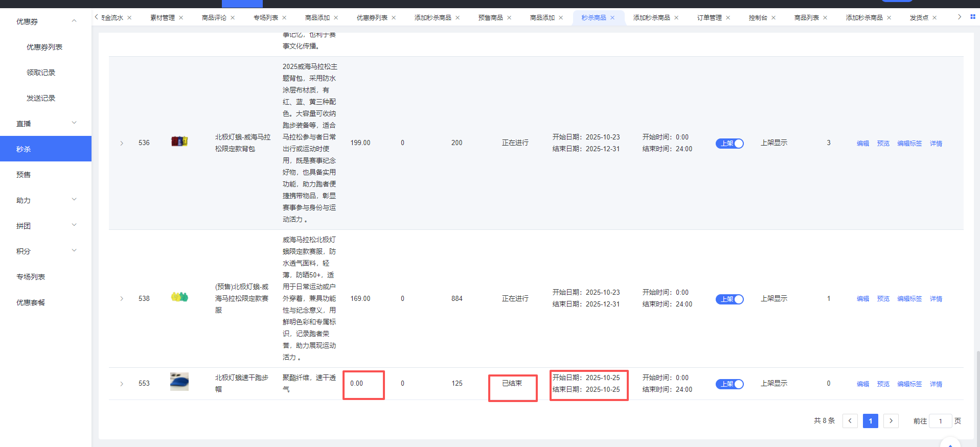
Task: Close the 素材管理 tab
Action: coord(181,18)
